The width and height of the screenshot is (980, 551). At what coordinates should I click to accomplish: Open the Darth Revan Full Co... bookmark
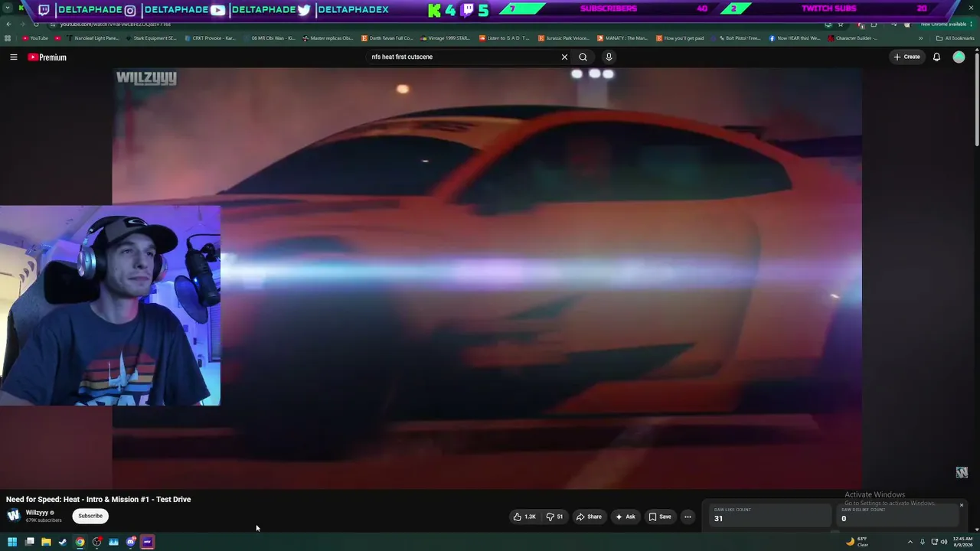387,38
